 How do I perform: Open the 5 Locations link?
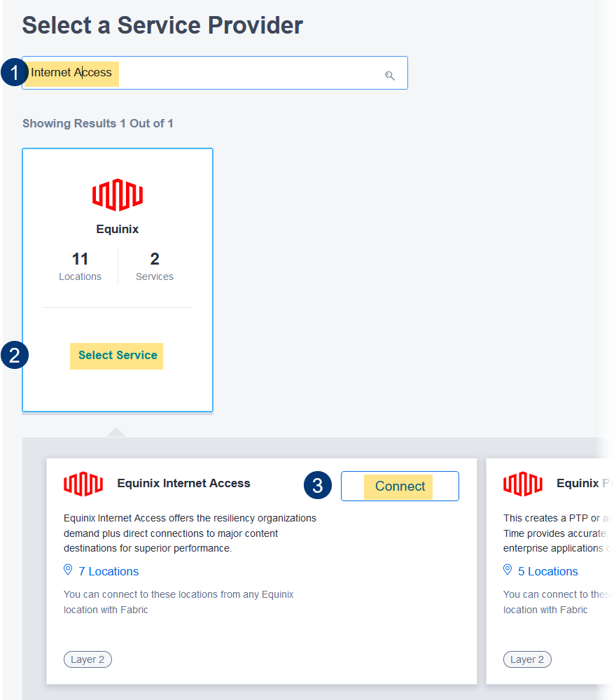point(547,571)
